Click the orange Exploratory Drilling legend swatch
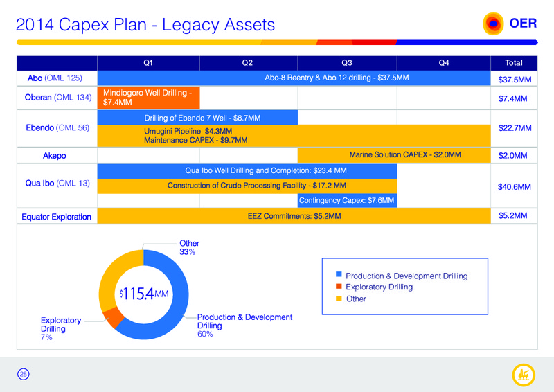This screenshot has width=554, height=392. 339,286
